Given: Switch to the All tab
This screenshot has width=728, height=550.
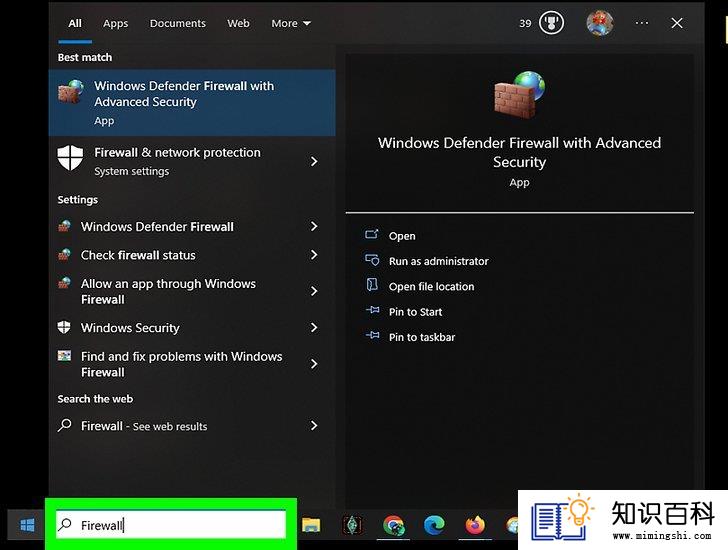Looking at the screenshot, I should click(x=75, y=23).
